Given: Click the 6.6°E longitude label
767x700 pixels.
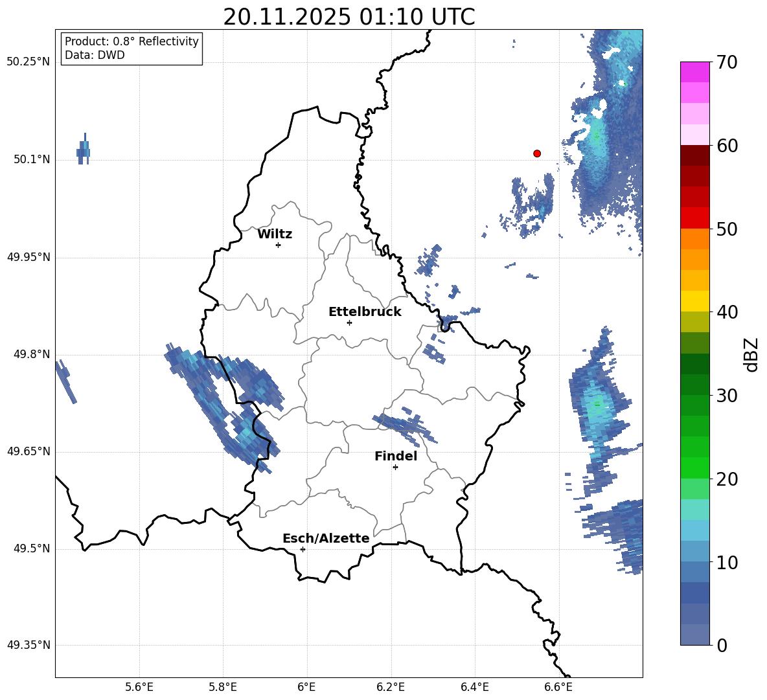Looking at the screenshot, I should pos(558,687).
